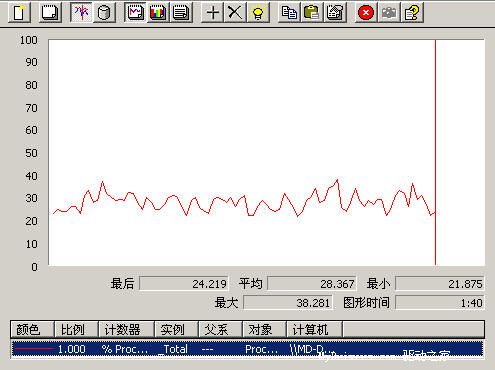Click the 最大 value field 38.281

click(x=288, y=303)
